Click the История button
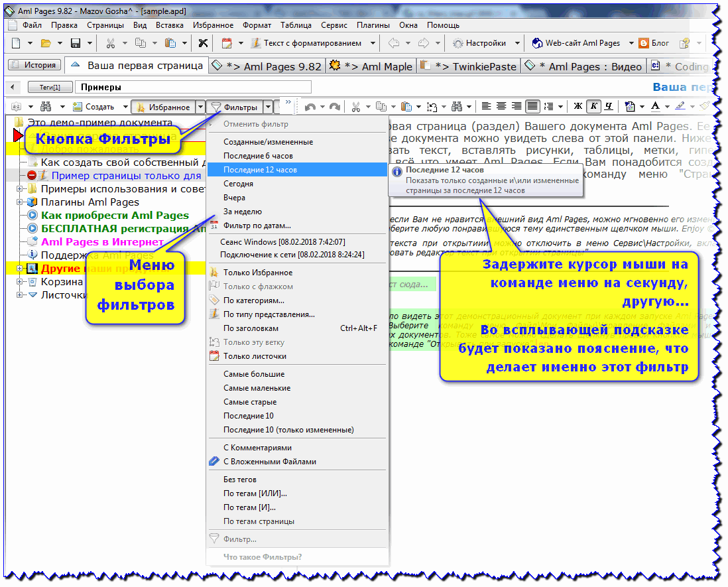 pyautogui.click(x=35, y=65)
